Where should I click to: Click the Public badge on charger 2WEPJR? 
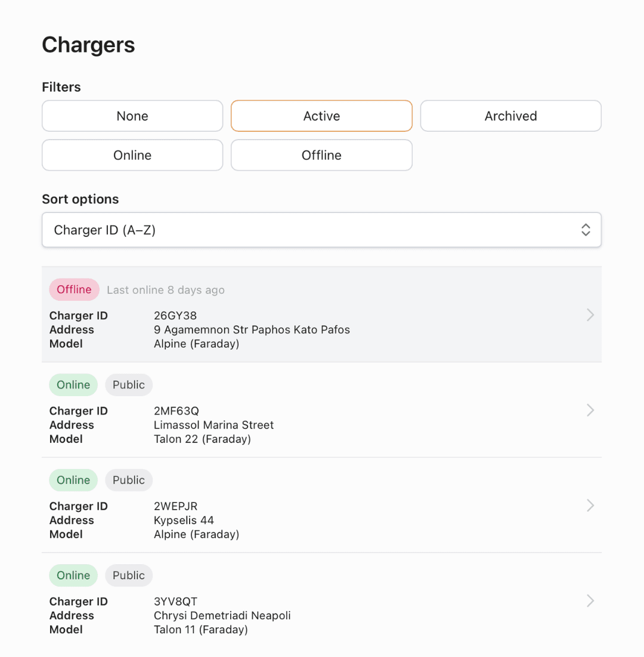(128, 480)
